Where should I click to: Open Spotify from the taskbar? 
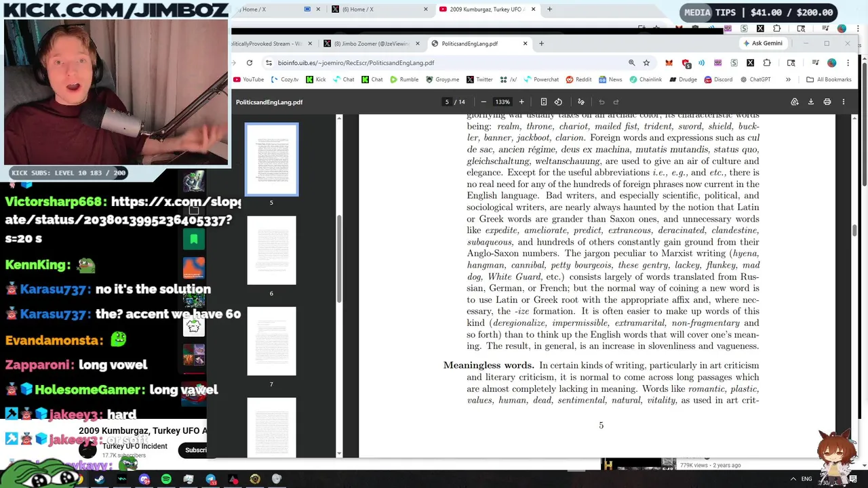[x=166, y=480]
